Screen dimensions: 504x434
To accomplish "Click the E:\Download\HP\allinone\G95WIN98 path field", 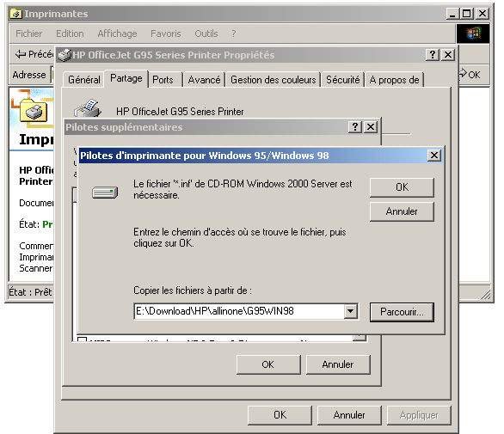I will [239, 311].
